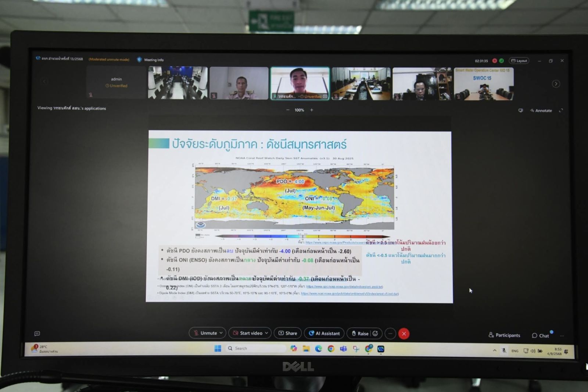Click the red leave meeting button
588x392 pixels.
coord(404,334)
